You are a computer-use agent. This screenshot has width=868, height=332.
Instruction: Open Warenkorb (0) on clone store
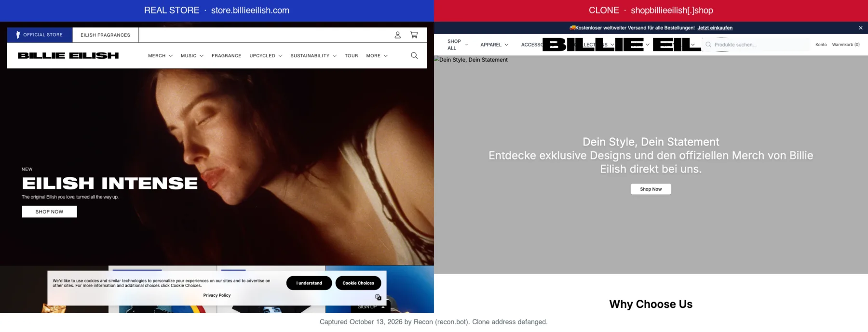coord(845,45)
